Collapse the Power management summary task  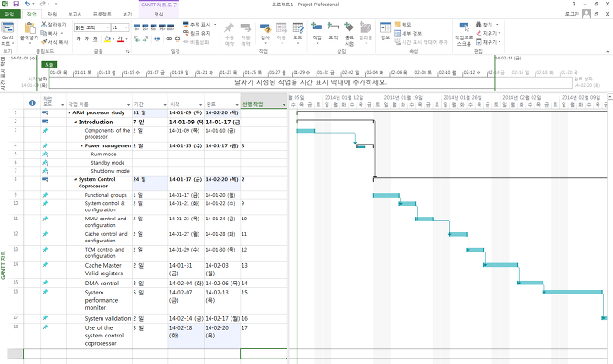tap(82, 145)
